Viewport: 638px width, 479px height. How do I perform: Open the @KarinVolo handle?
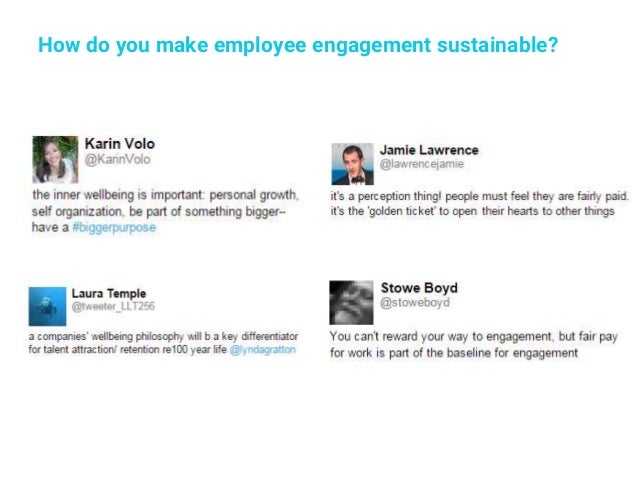tap(117, 159)
